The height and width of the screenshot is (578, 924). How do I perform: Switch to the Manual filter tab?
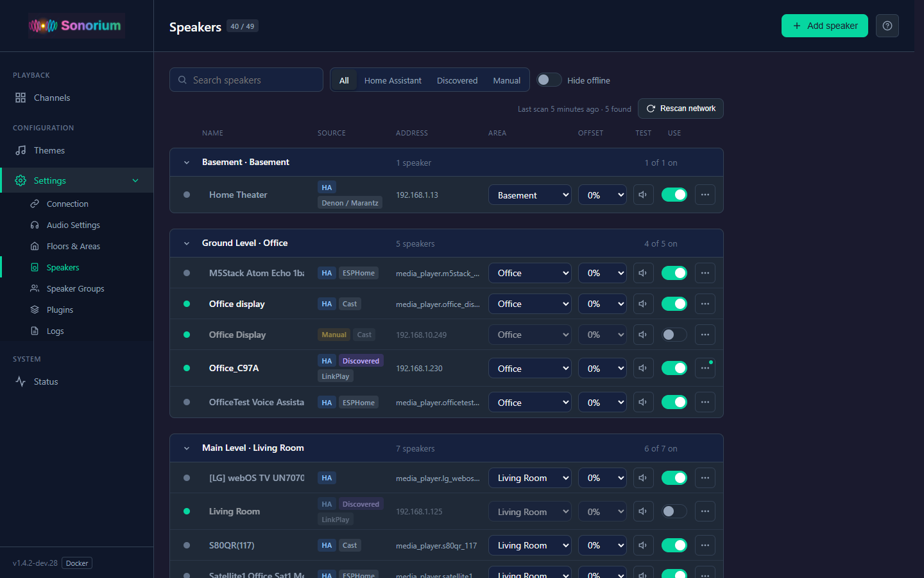506,80
